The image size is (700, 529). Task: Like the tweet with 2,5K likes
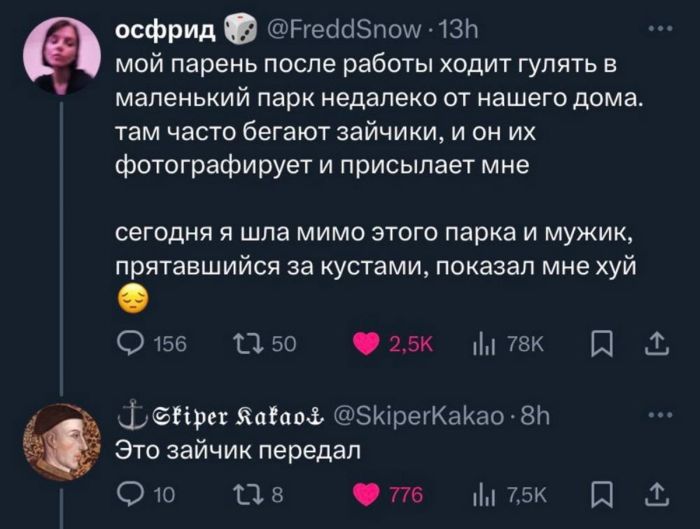pos(367,345)
